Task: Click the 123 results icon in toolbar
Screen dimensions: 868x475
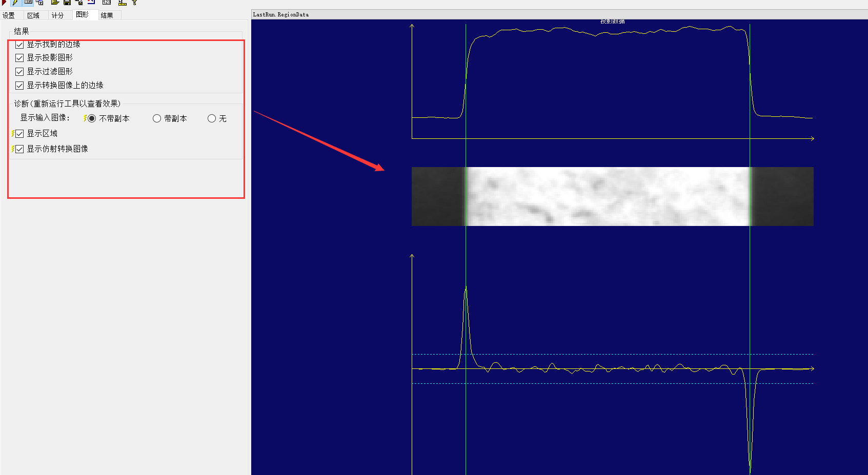Action: [x=107, y=2]
